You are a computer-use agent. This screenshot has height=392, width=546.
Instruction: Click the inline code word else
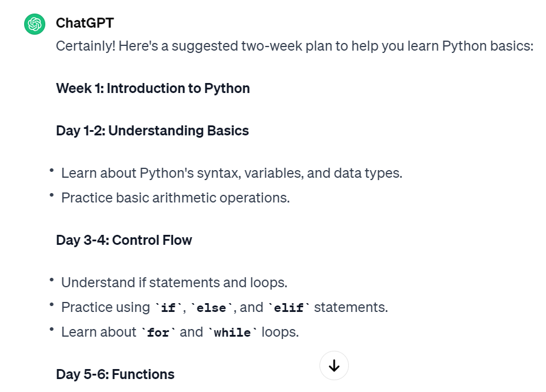211,308
